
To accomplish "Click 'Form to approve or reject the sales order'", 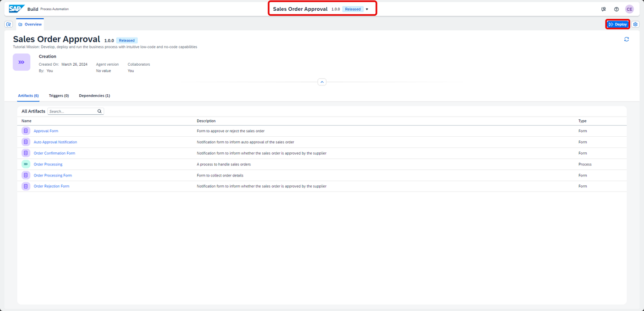I will click(x=231, y=131).
